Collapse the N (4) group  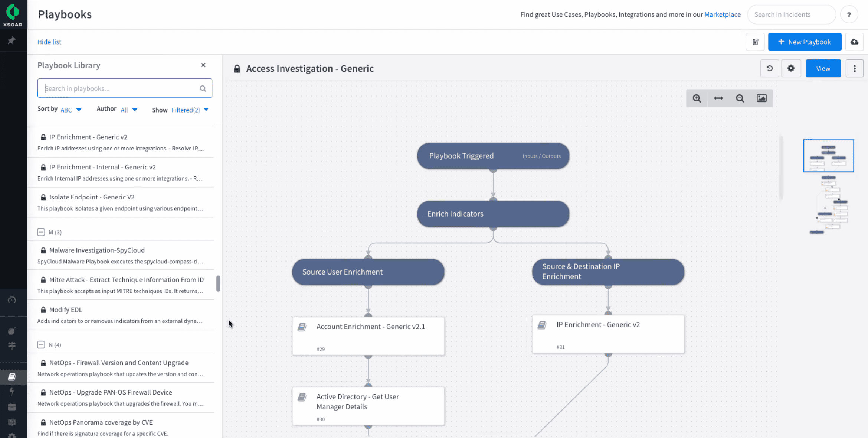pos(41,345)
